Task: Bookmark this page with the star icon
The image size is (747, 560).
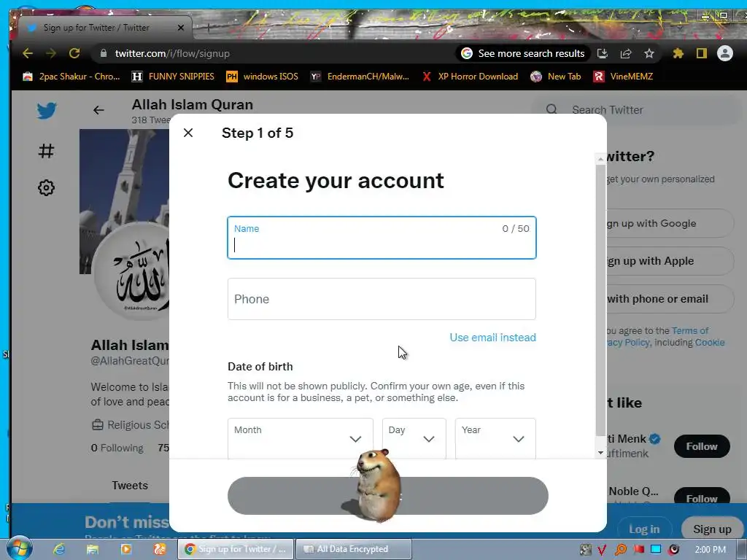Action: pyautogui.click(x=649, y=53)
